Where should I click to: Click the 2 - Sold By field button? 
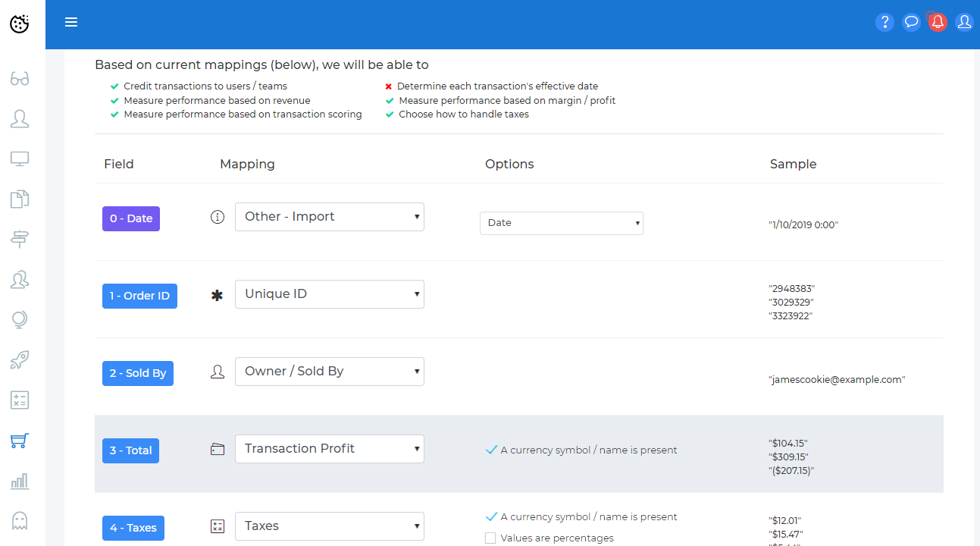point(138,373)
